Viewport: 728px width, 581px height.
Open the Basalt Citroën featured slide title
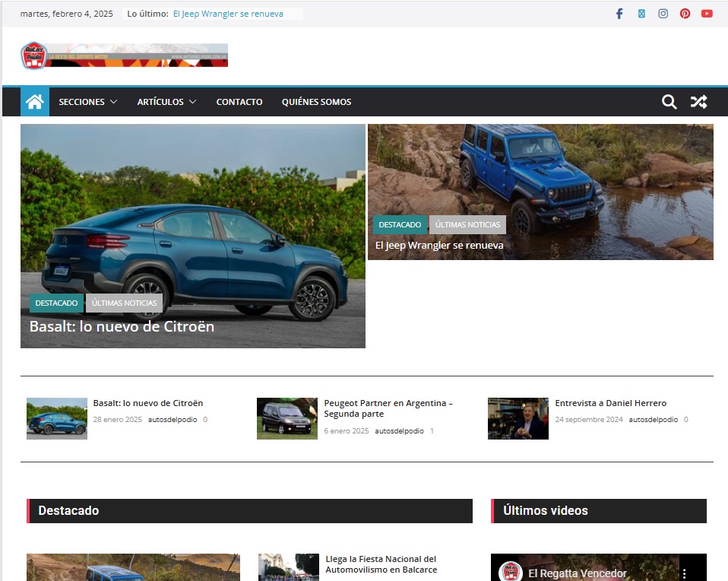coord(122,326)
